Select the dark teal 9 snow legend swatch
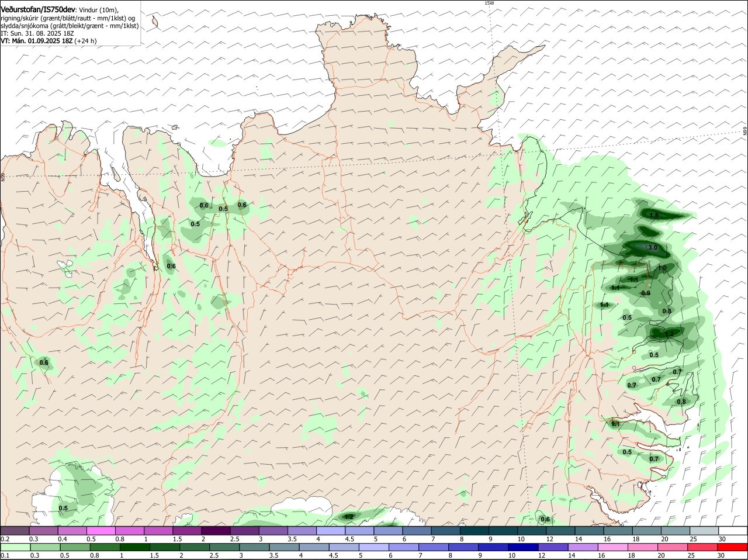 pos(504,531)
